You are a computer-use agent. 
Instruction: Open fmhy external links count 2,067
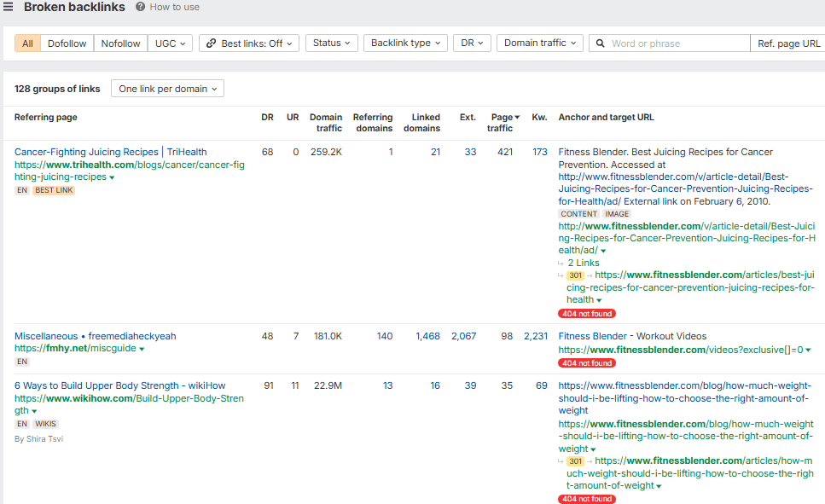pyautogui.click(x=463, y=336)
